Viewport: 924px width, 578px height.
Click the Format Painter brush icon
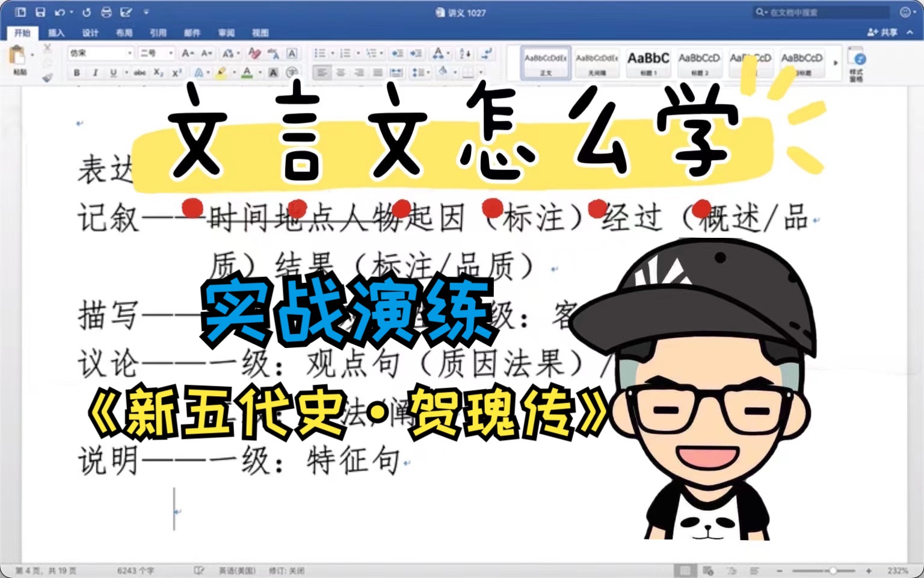48,77
